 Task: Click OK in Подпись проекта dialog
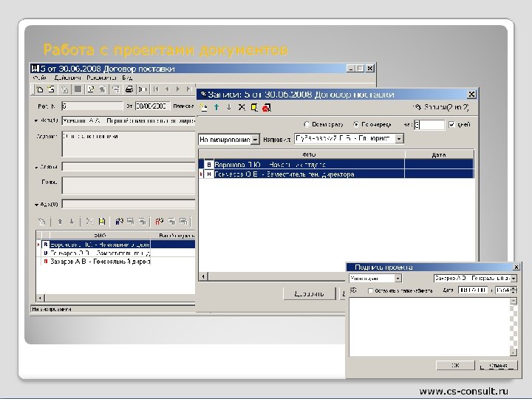455,366
